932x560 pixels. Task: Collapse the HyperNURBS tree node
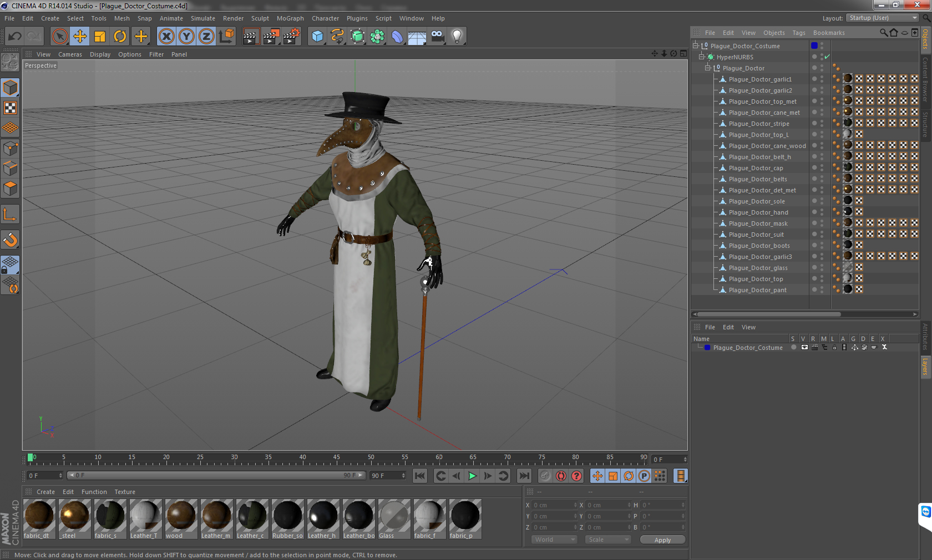pyautogui.click(x=701, y=57)
